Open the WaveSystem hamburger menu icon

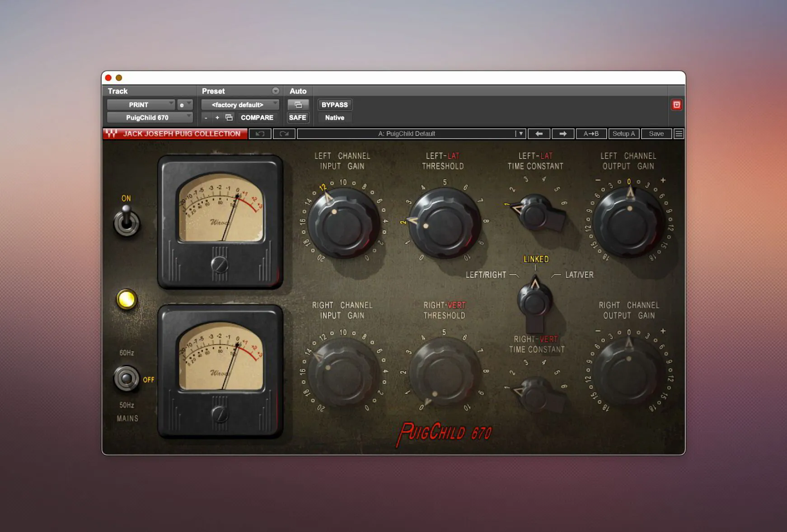coord(679,134)
